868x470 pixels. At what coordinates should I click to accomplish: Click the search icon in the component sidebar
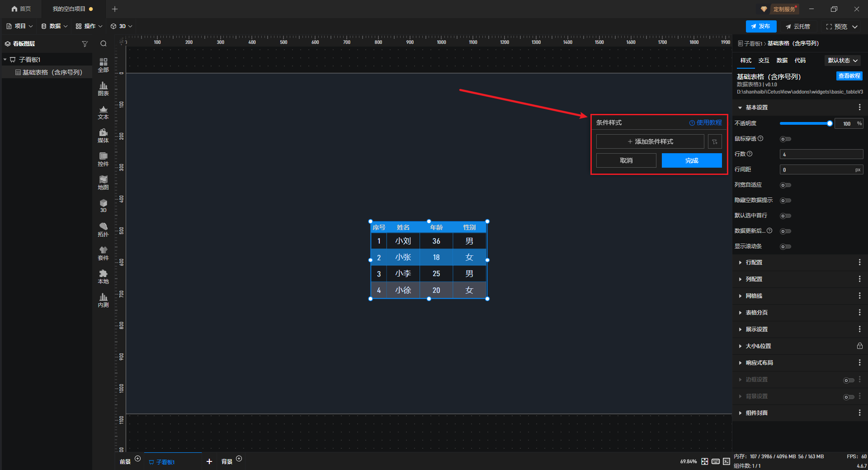pos(104,44)
